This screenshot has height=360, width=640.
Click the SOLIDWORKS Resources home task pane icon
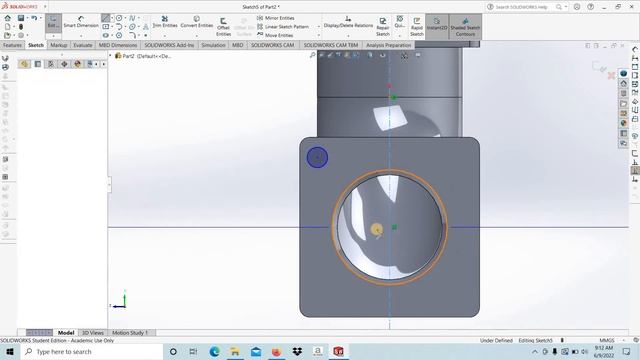click(623, 84)
